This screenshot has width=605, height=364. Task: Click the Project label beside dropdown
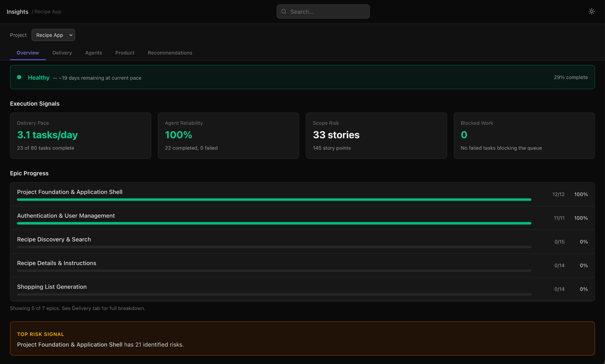coord(18,35)
